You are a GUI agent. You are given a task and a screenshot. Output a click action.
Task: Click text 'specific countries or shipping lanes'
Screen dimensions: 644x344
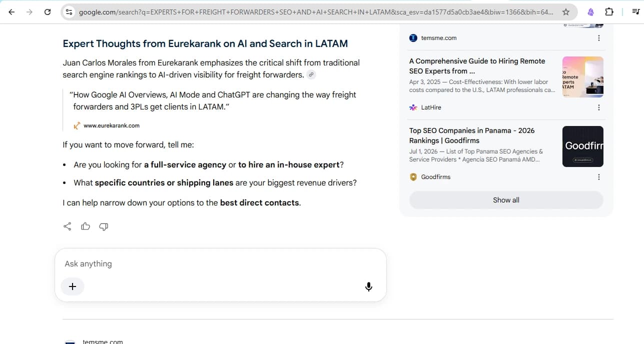pos(164,182)
